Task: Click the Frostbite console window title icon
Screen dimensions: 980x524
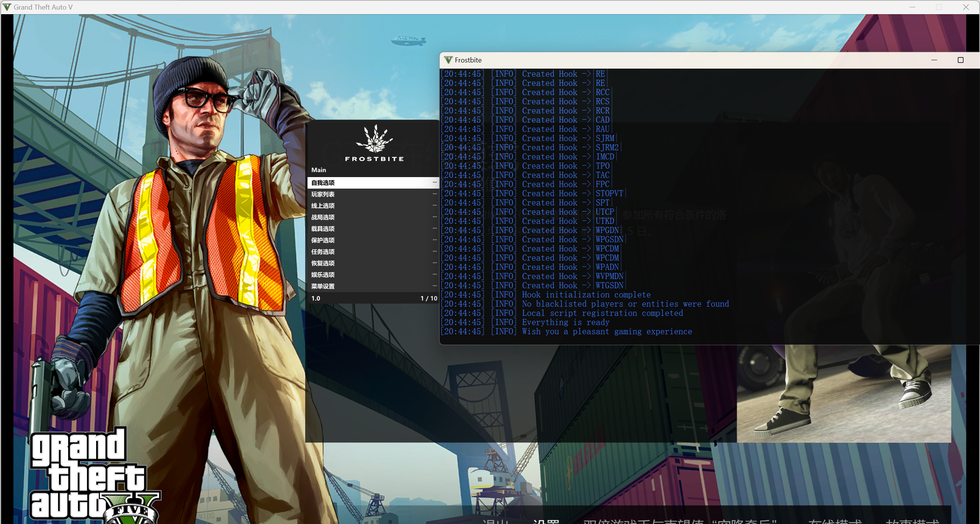Action: click(x=448, y=60)
